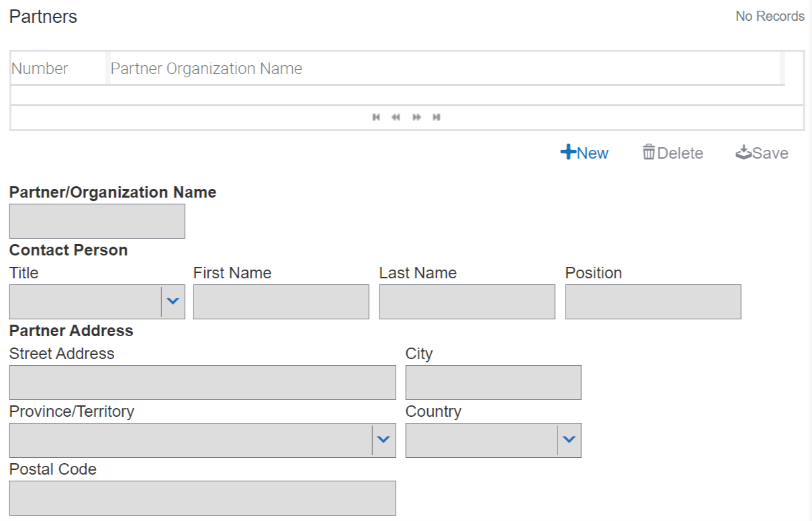
Task: Delete the selected partner record
Action: tap(673, 153)
